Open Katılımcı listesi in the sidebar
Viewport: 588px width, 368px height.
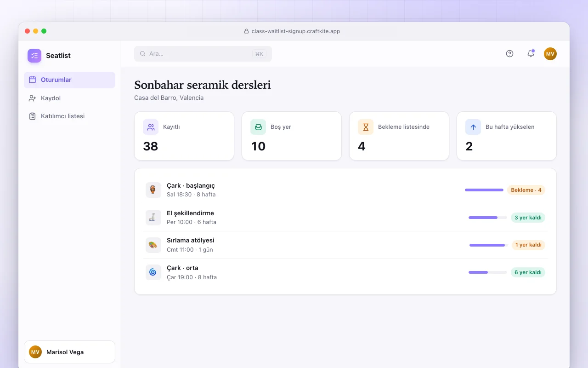69,116
